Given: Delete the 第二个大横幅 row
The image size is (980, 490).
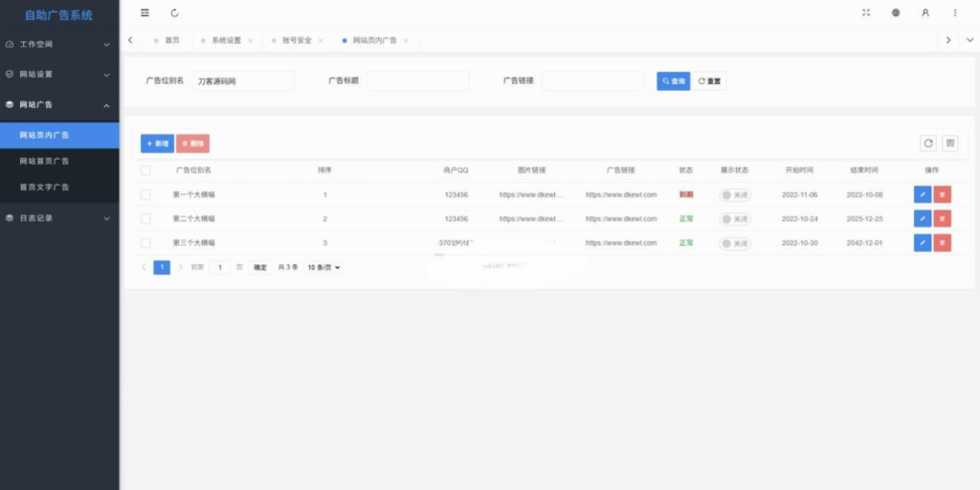Looking at the screenshot, I should pos(943,219).
